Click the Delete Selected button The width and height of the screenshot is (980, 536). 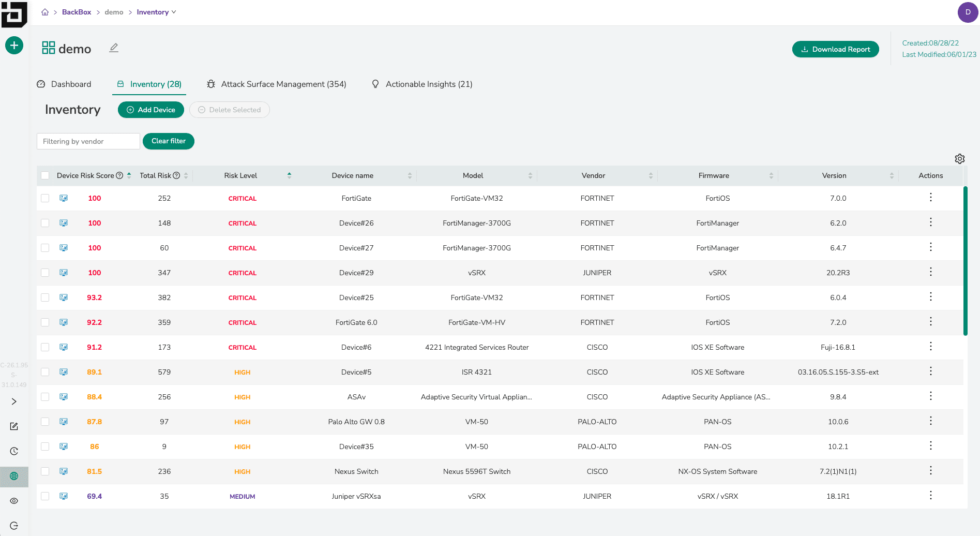(x=230, y=110)
